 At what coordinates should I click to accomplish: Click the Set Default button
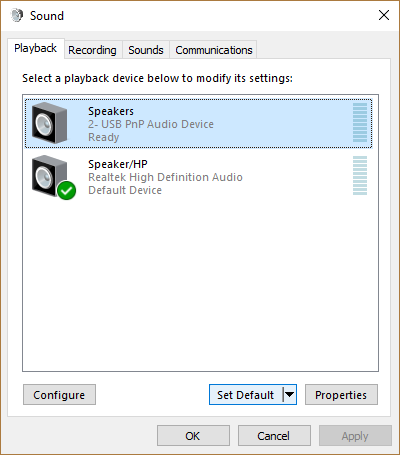pyautogui.click(x=246, y=395)
